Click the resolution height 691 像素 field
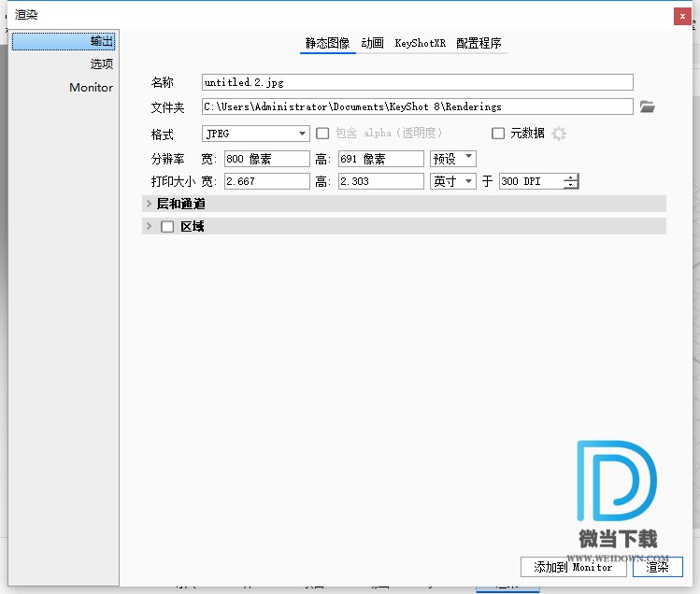The image size is (700, 594). pos(380,159)
